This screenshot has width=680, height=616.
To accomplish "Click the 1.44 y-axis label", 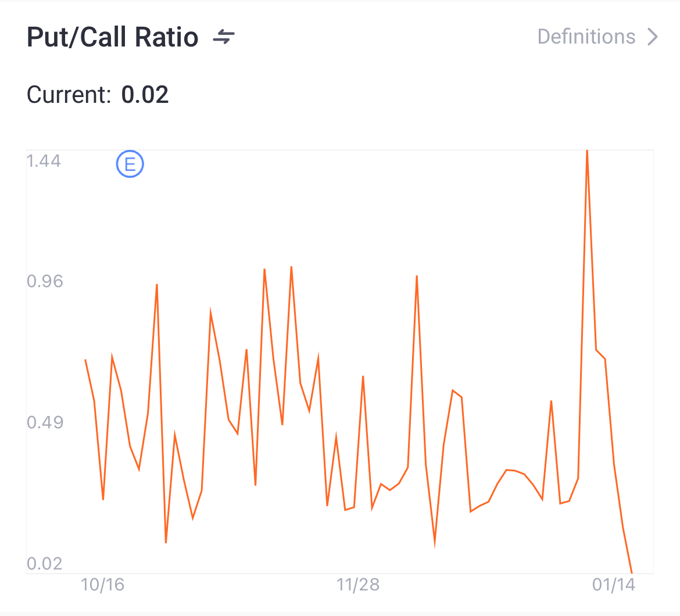I will point(44,160).
